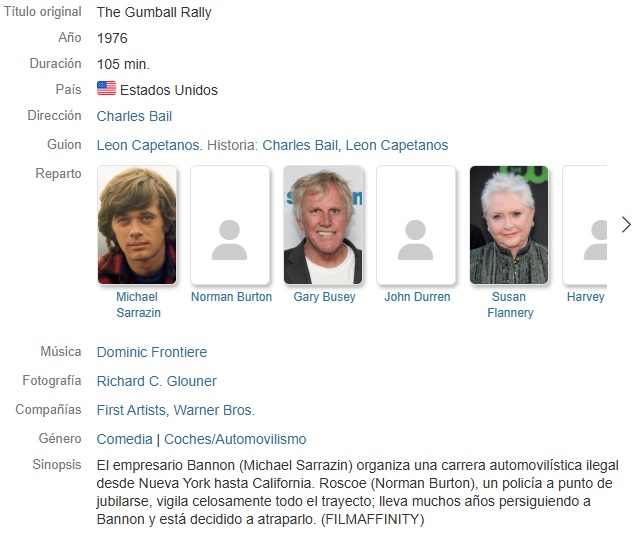
Task: Click Leon Capetanos in the Guion row
Action: pos(148,145)
